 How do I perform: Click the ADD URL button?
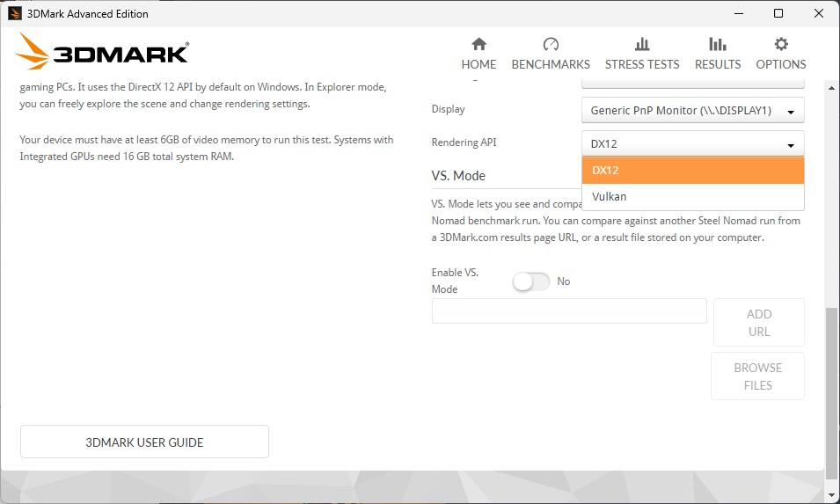click(x=758, y=323)
